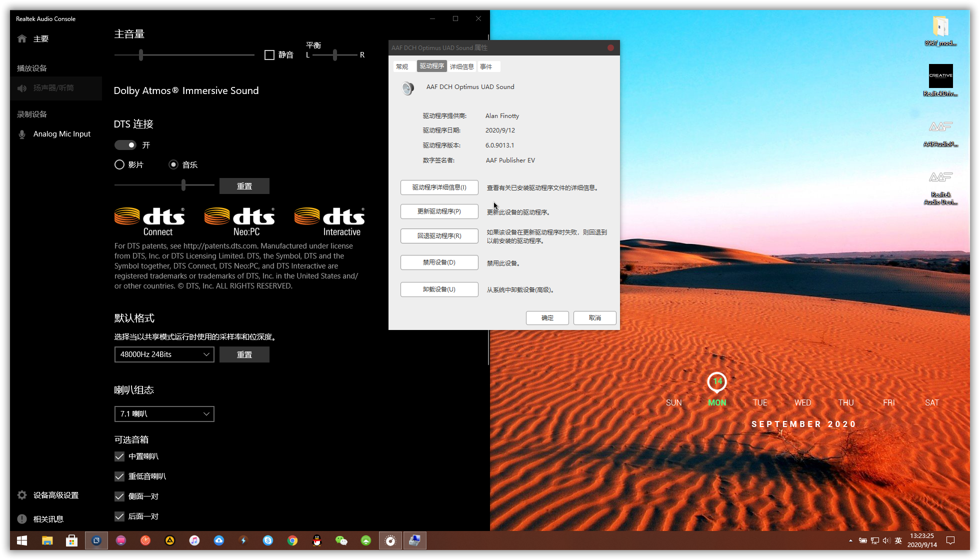Open the 7.1 喇叭 configuration dropdown
This screenshot has width=980, height=560.
pyautogui.click(x=164, y=414)
